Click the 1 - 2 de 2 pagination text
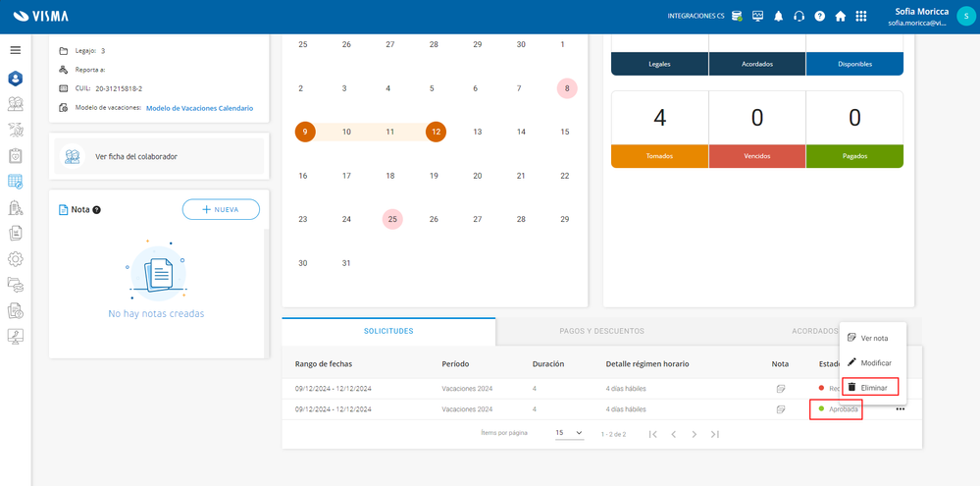Image resolution: width=980 pixels, height=486 pixels. tap(613, 434)
